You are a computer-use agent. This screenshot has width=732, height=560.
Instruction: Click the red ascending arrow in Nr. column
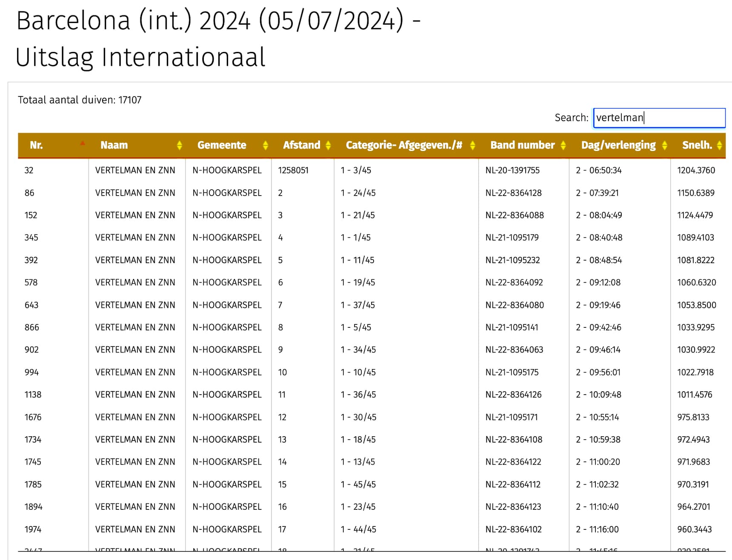point(83,143)
